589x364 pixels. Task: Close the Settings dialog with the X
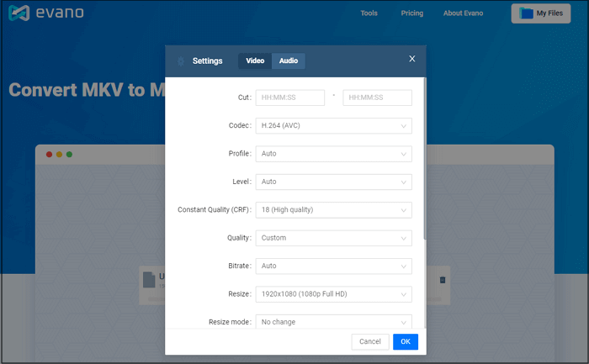(411, 59)
